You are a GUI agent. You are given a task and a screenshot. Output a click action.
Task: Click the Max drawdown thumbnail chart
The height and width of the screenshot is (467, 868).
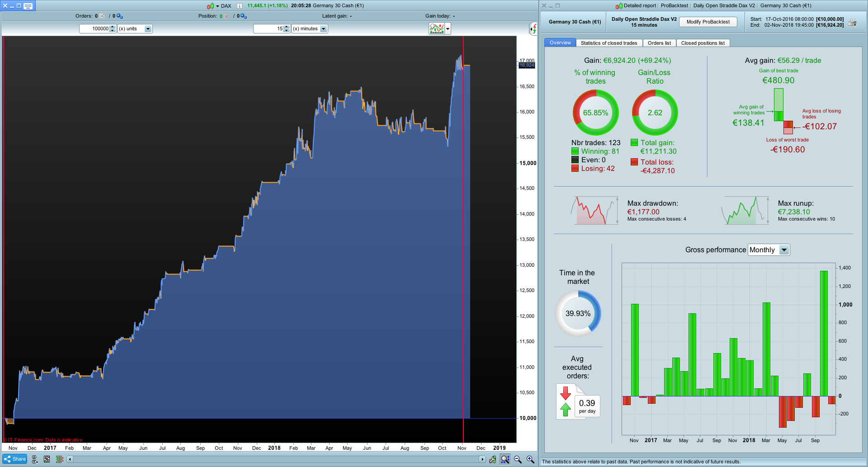tap(594, 210)
